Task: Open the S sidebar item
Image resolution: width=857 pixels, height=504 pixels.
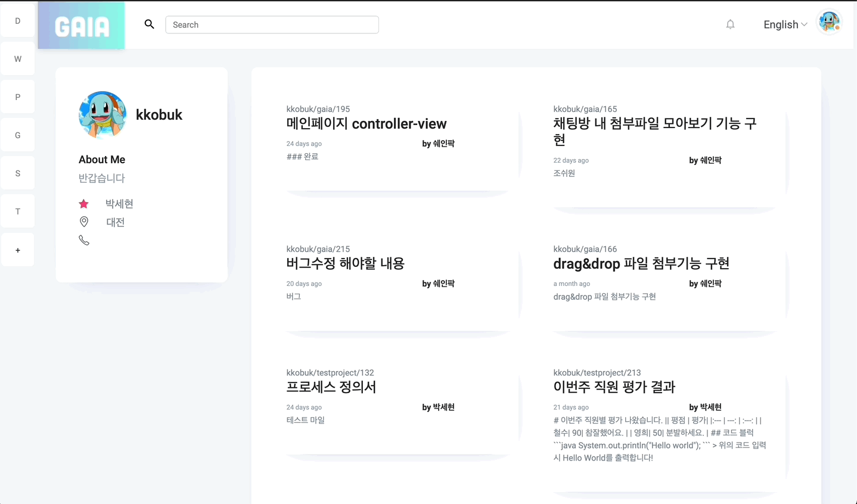Action: coord(18,173)
